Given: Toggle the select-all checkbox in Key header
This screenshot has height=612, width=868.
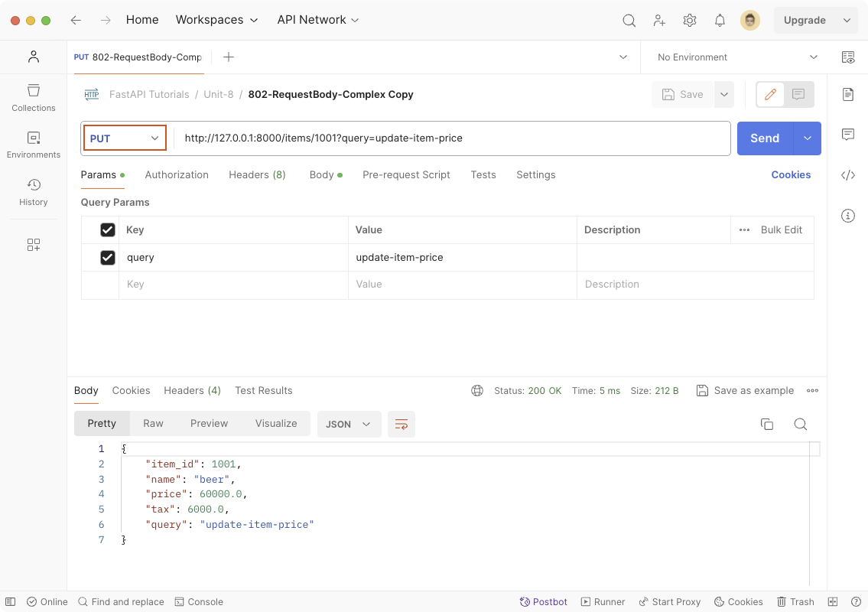Looking at the screenshot, I should pos(108,229).
